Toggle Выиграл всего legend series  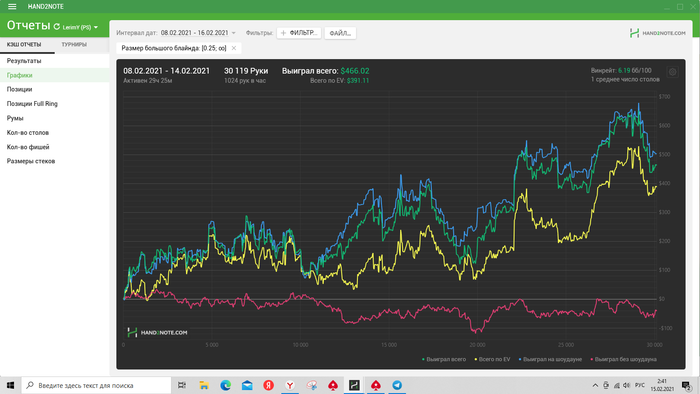click(444, 359)
